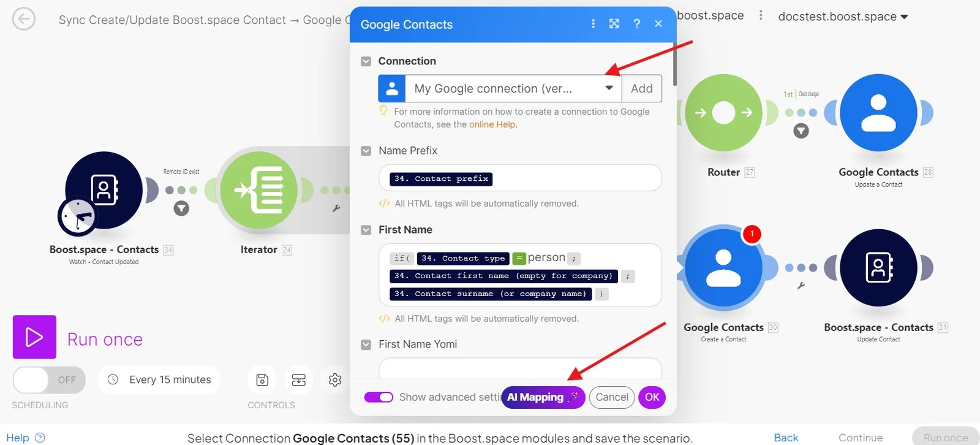Click the First Name Yomi input field
980x445 pixels.
520,368
